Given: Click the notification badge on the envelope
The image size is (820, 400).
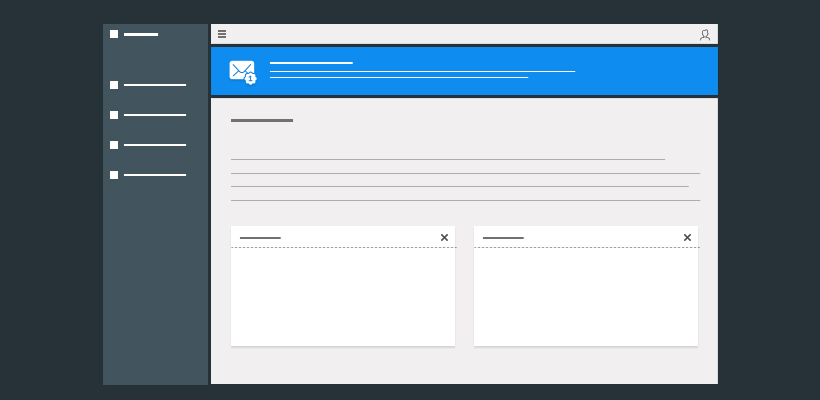Looking at the screenshot, I should point(250,78).
